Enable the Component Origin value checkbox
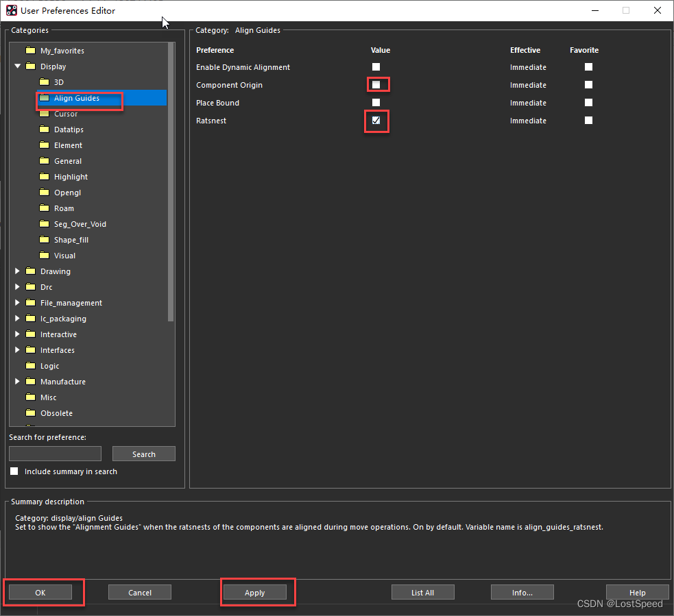Image resolution: width=674 pixels, height=616 pixels. click(376, 85)
